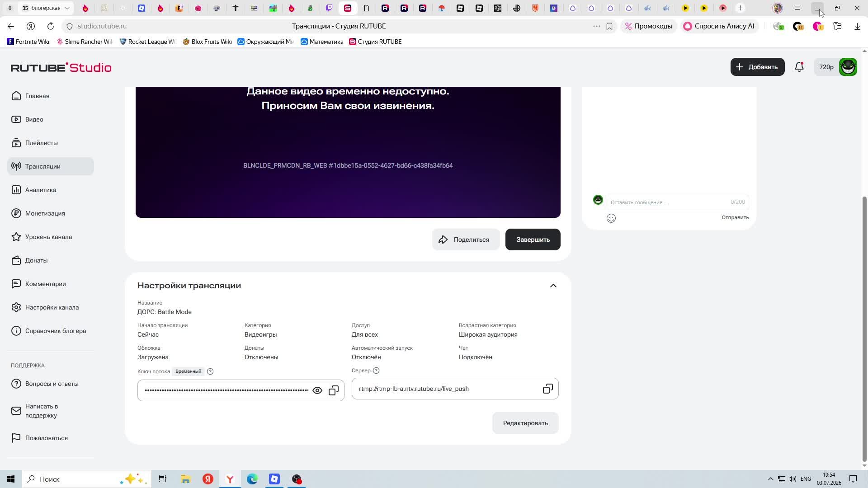The width and height of the screenshot is (868, 488).
Task: Open the Fortnite Wiki bookmark
Action: [x=28, y=42]
